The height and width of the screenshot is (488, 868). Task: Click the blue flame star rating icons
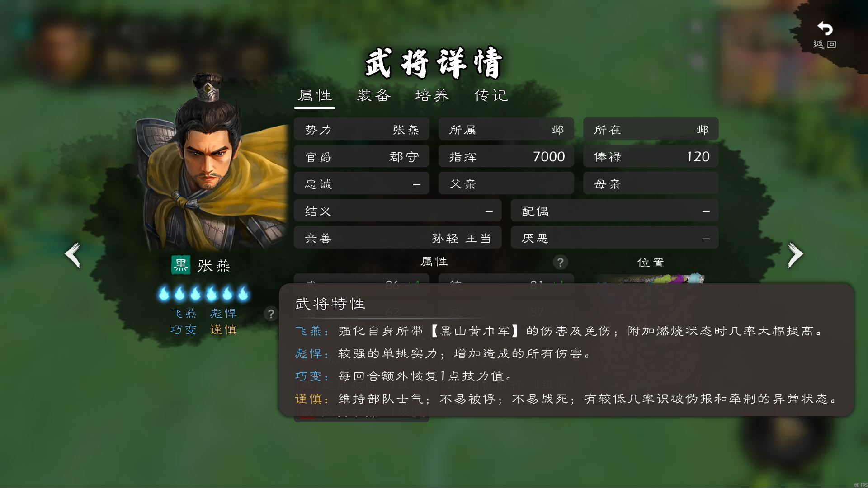click(x=204, y=294)
